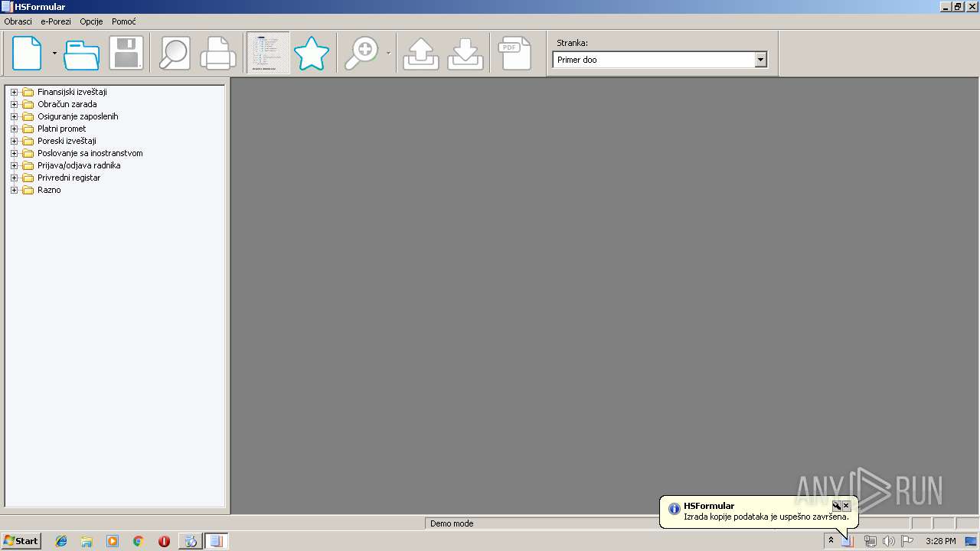Click the Razno folder icon
Image resolution: width=980 pixels, height=551 pixels.
[28, 190]
